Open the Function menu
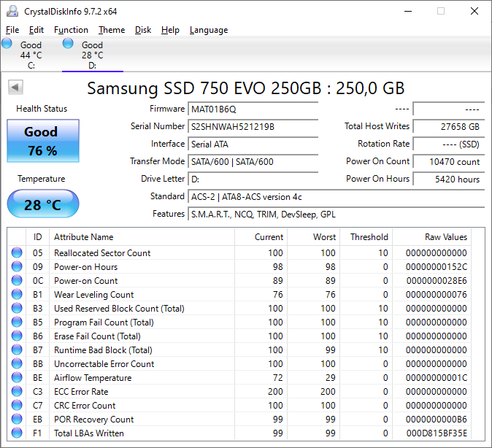Image resolution: width=492 pixels, height=448 pixels. 71,30
